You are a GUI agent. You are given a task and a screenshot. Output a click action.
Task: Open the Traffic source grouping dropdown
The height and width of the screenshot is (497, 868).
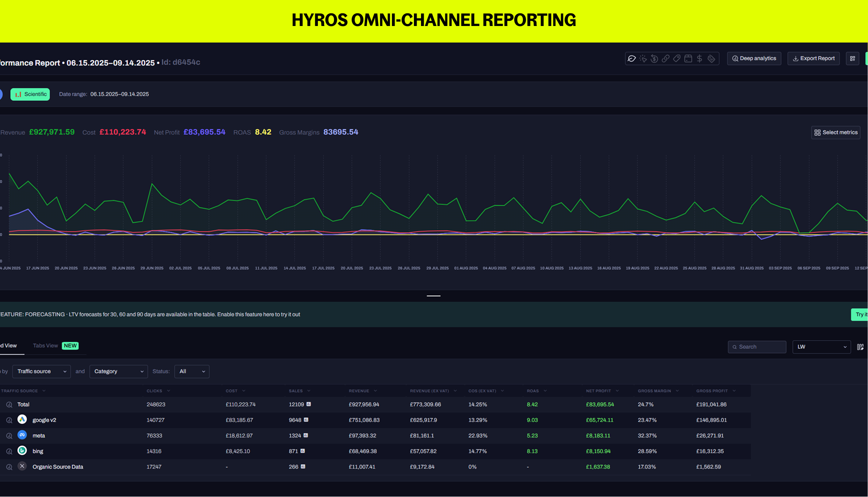[x=41, y=371]
